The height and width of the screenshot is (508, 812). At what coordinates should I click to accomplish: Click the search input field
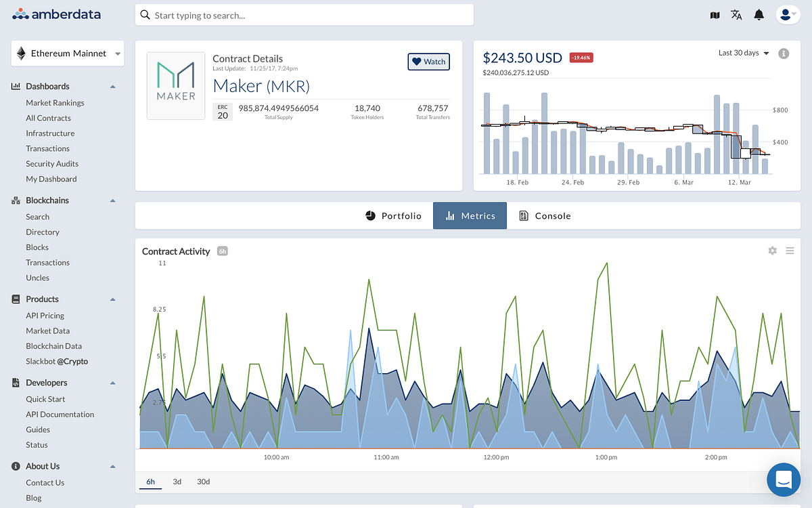point(304,14)
